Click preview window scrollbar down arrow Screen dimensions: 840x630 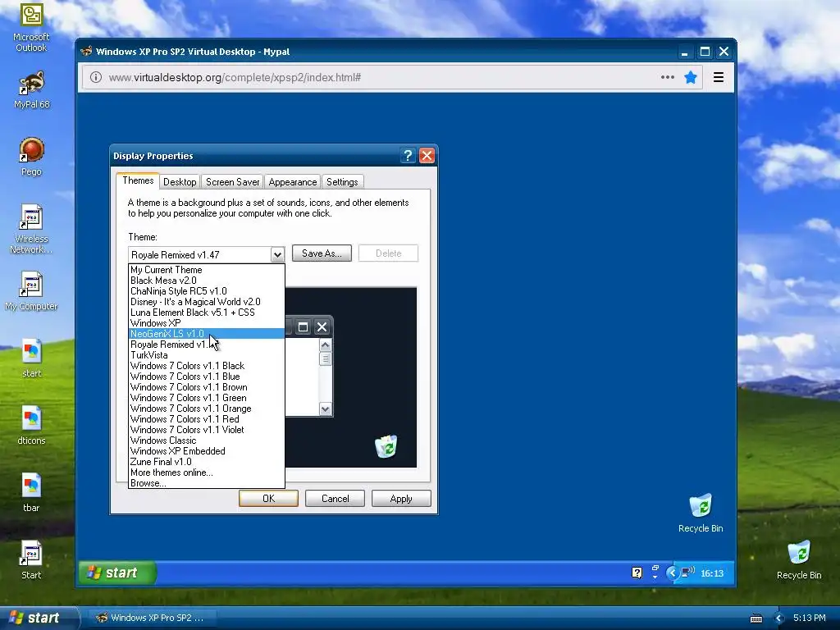point(325,409)
